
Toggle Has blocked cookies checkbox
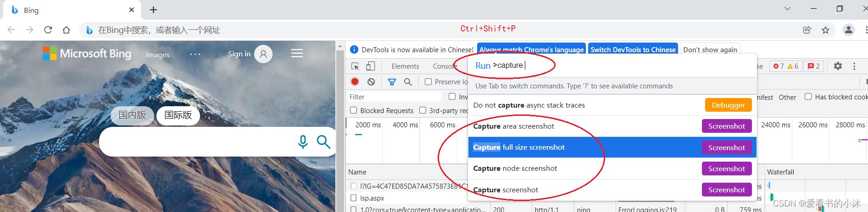coord(808,97)
